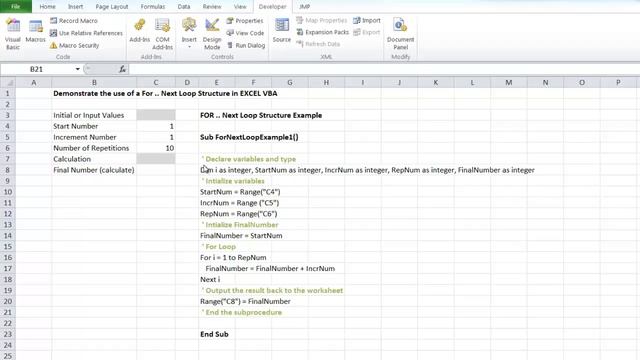The image size is (640, 360).
Task: Switch to the Insert ribbon tab
Action: [76, 7]
